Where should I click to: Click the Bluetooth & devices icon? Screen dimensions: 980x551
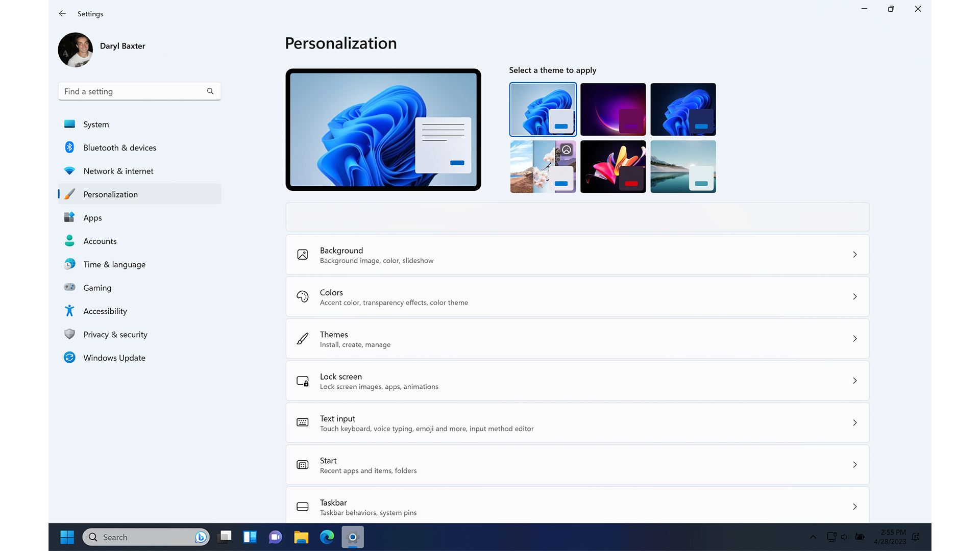69,147
